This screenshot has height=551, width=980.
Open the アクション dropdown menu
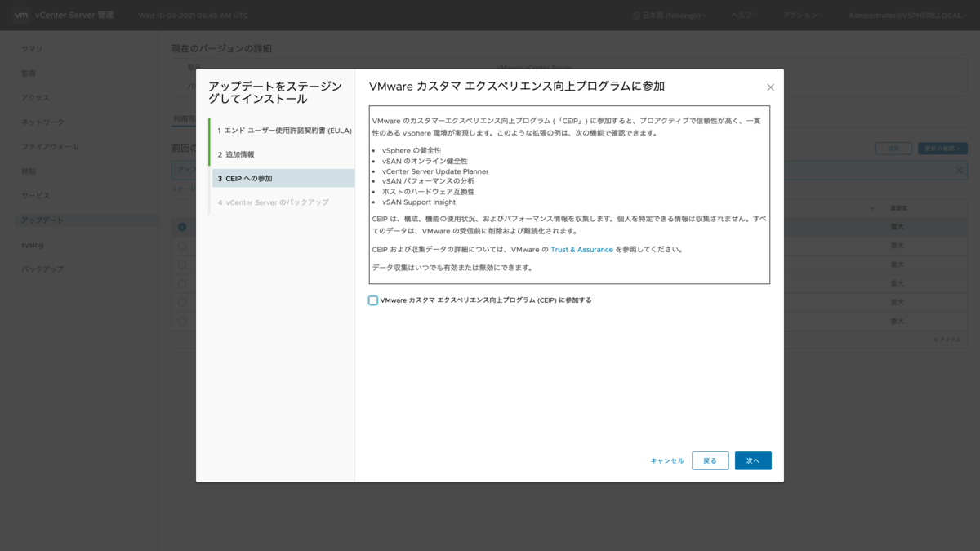point(802,16)
